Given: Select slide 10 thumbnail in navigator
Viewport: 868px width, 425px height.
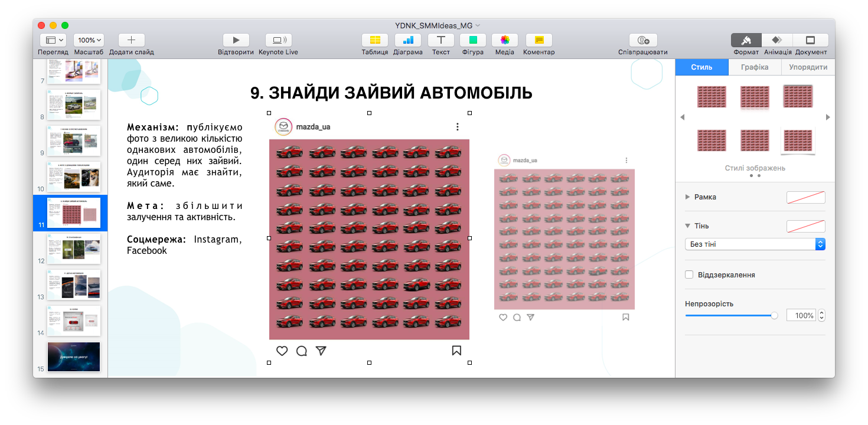Looking at the screenshot, I should pyautogui.click(x=74, y=176).
